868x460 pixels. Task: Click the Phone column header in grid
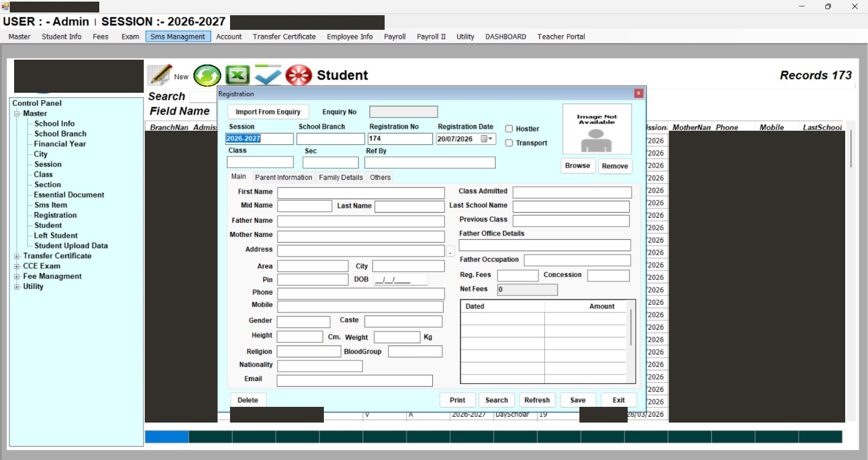pos(727,127)
